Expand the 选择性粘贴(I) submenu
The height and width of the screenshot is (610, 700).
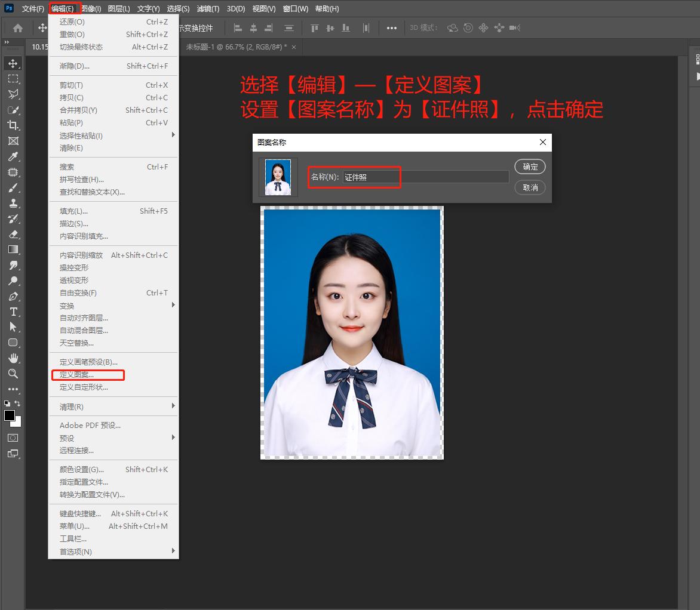[x=113, y=135]
